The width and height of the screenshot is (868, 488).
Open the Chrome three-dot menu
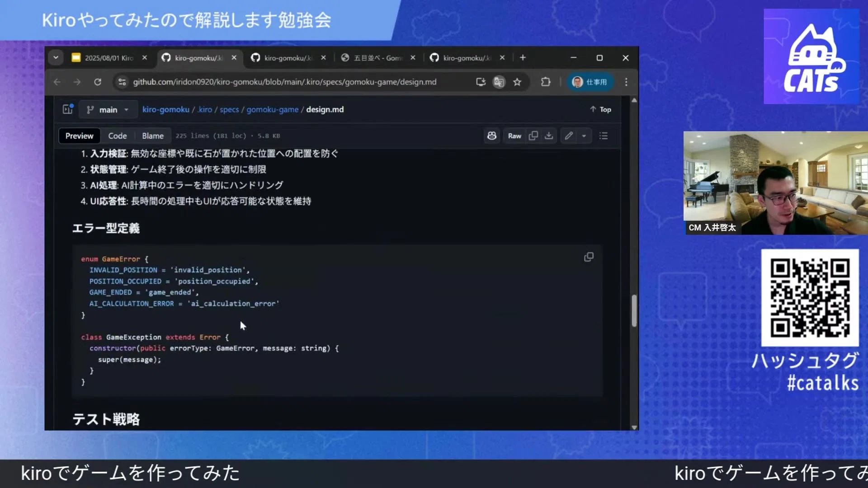click(626, 82)
